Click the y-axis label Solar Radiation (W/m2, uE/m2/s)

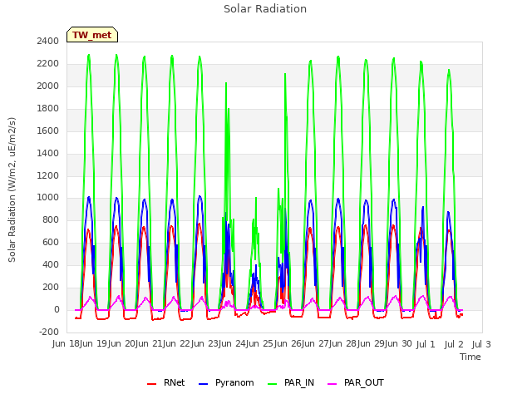point(12,190)
